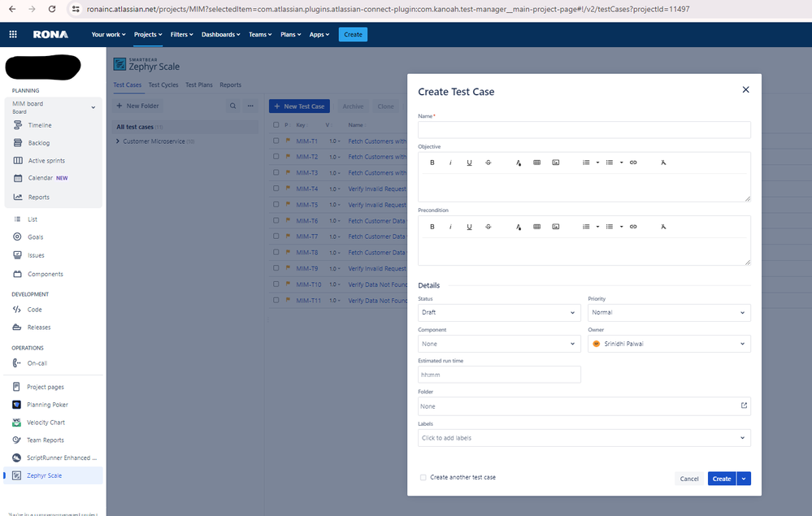Image resolution: width=812 pixels, height=516 pixels.
Task: Add a hyperlink in the Objective editor
Action: (x=633, y=163)
